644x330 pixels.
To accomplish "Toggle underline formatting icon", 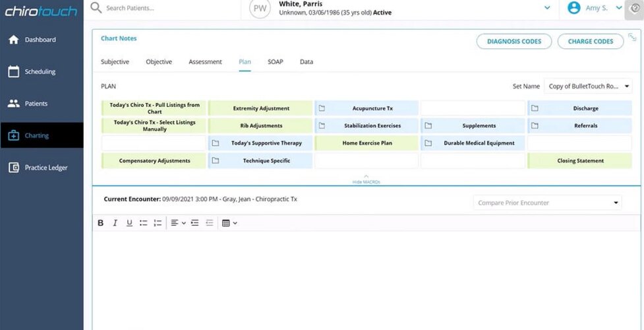I will [x=129, y=223].
